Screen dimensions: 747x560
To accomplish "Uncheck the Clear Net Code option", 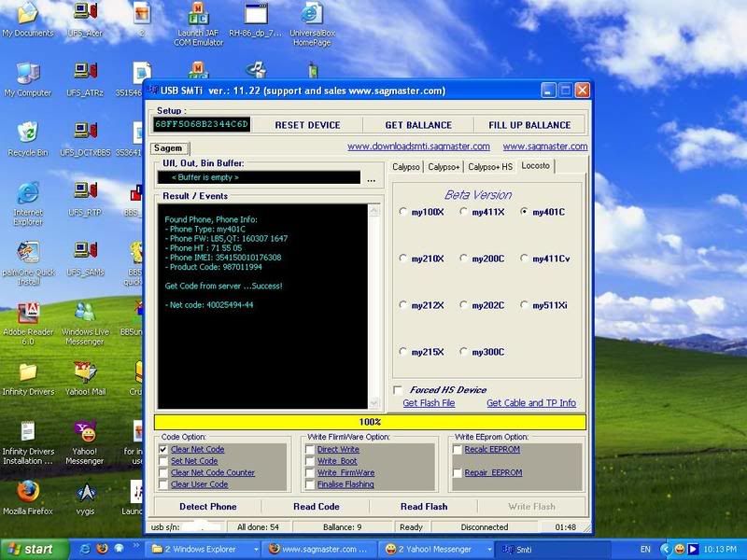I will point(163,449).
